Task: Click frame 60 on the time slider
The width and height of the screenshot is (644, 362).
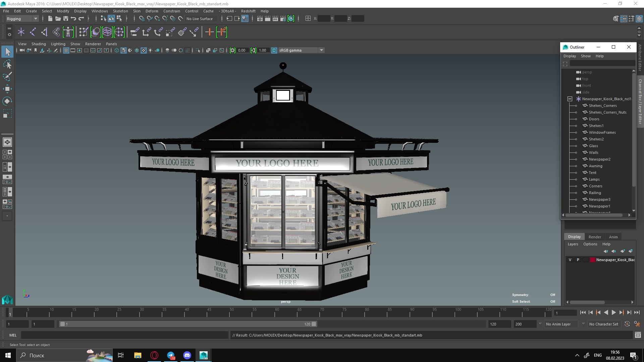Action: click(277, 312)
